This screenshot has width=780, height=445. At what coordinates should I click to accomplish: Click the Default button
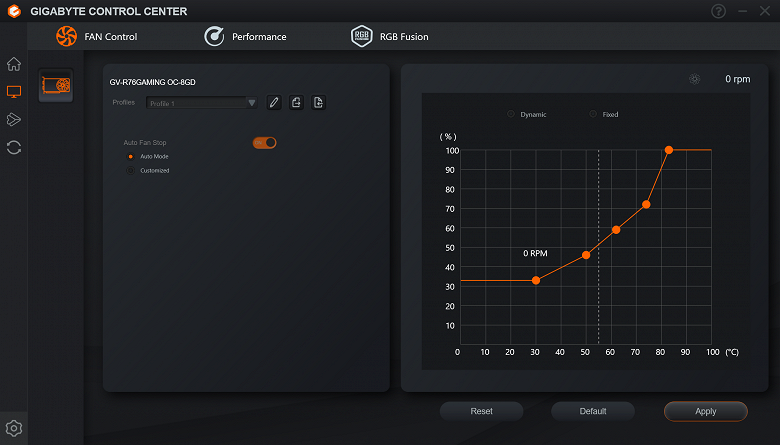[x=593, y=411]
